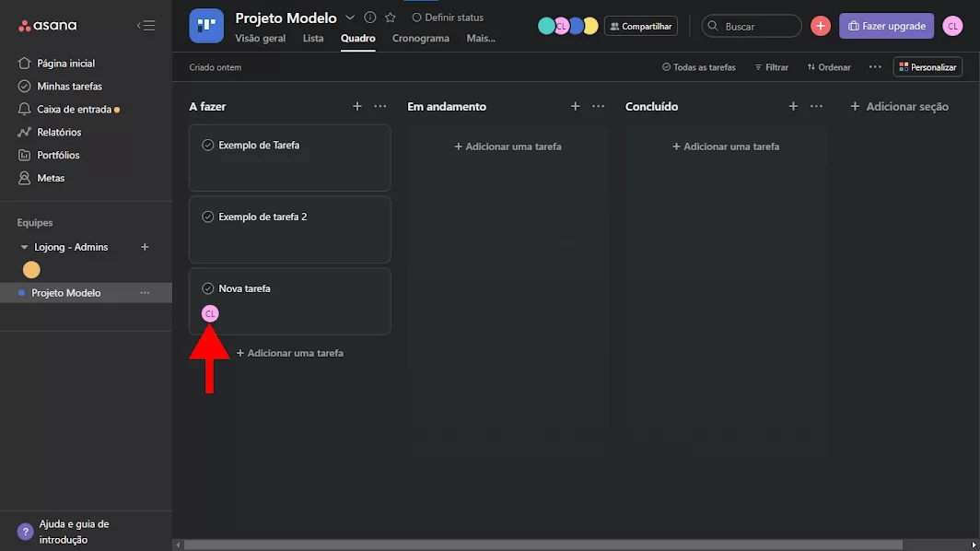This screenshot has width=980, height=551.
Task: Open the Projeto Modelo title dropdown
Action: pyautogui.click(x=350, y=18)
